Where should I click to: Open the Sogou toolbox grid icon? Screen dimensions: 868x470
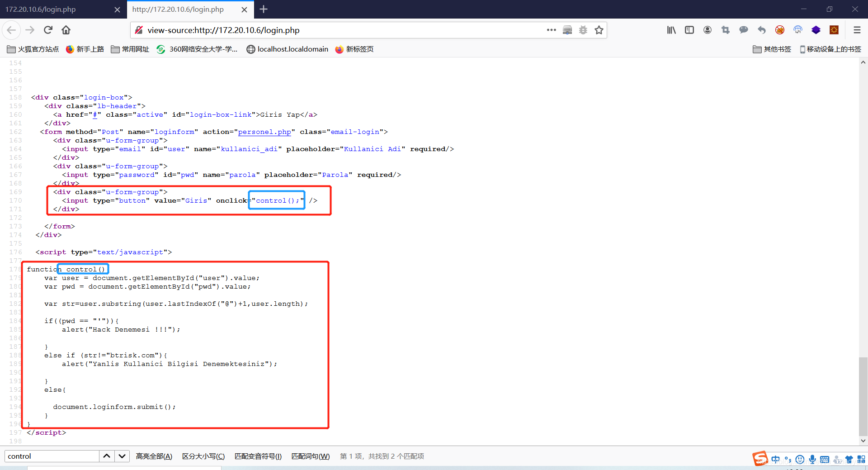[861, 460]
